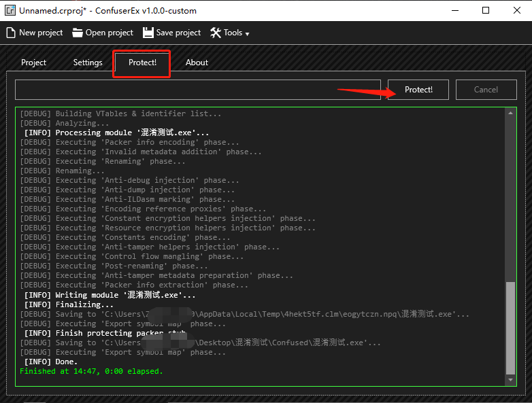Minimize the ConfuserEx window
The width and height of the screenshot is (532, 403).
click(455, 10)
